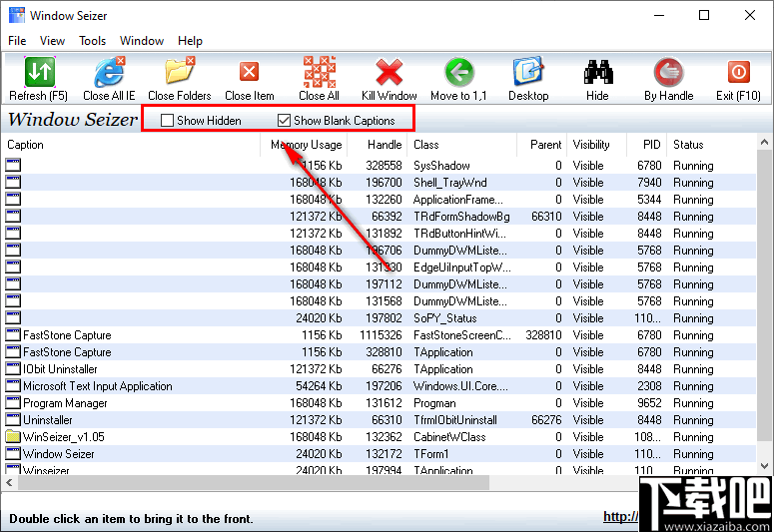Click the CabinetWClass class cell
Image resolution: width=774 pixels, height=532 pixels.
tap(449, 437)
